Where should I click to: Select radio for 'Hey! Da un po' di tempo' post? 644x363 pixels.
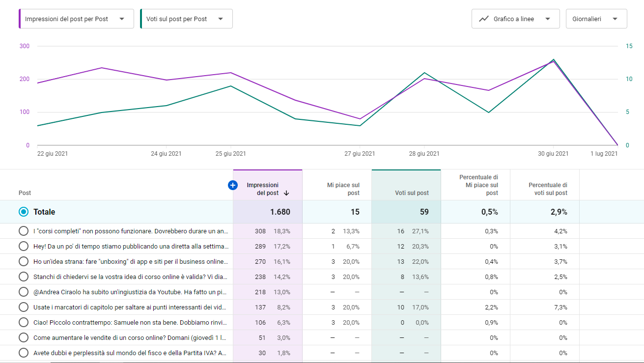[23, 246]
